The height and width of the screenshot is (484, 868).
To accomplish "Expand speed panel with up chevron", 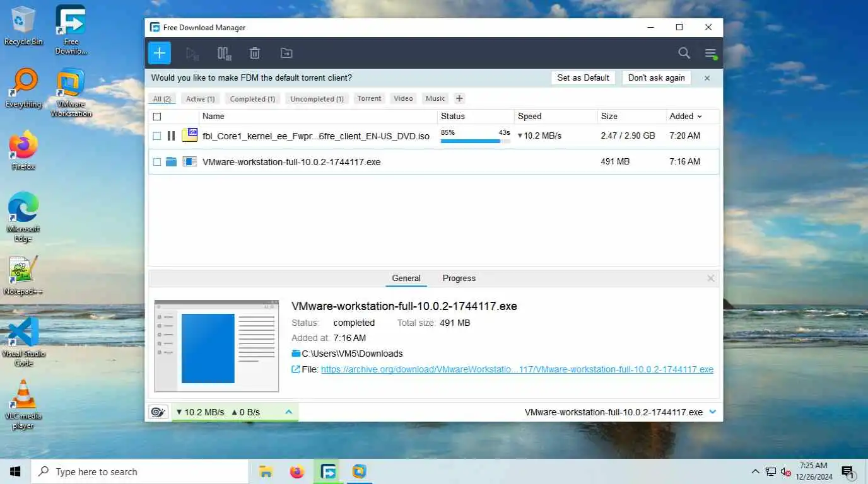I will pos(289,412).
